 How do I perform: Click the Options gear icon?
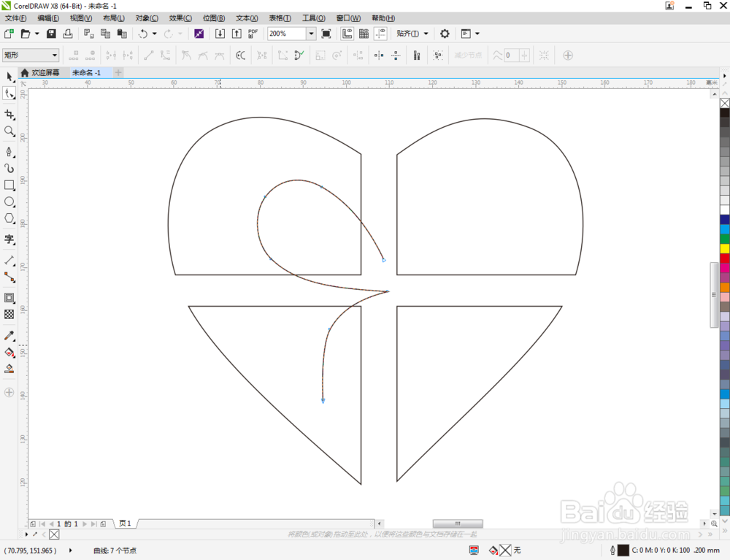445,34
